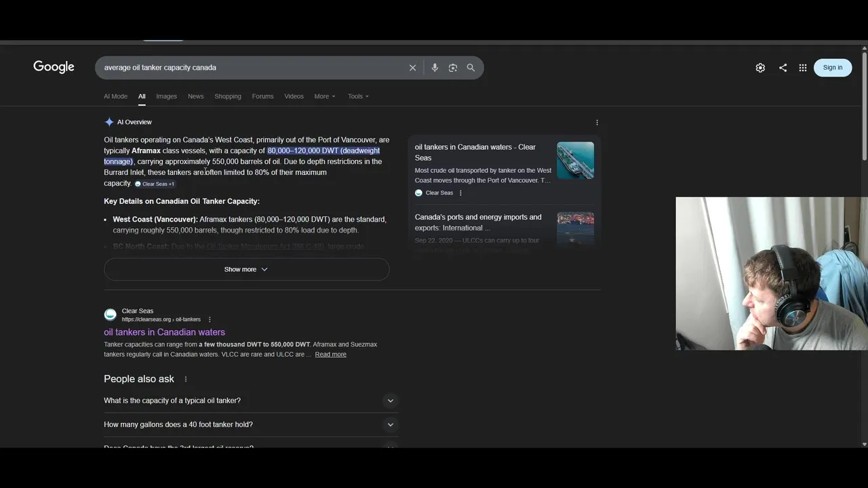The width and height of the screenshot is (868, 488).
Task: Click the 'People also ask' heading
Action: coord(139,379)
